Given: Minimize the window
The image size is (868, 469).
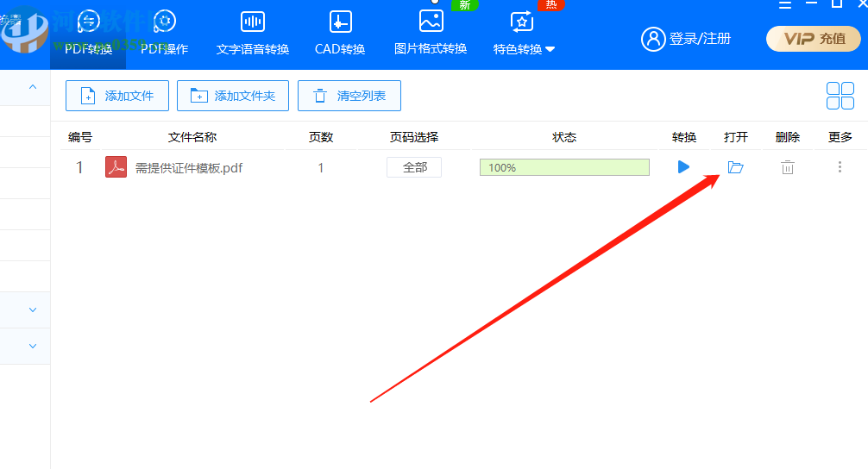Looking at the screenshot, I should (x=811, y=3).
